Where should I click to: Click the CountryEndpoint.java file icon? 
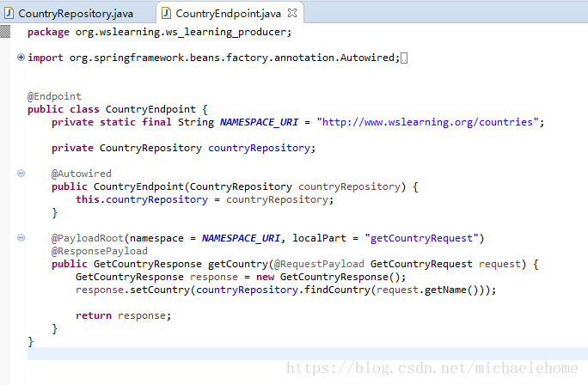[165, 14]
